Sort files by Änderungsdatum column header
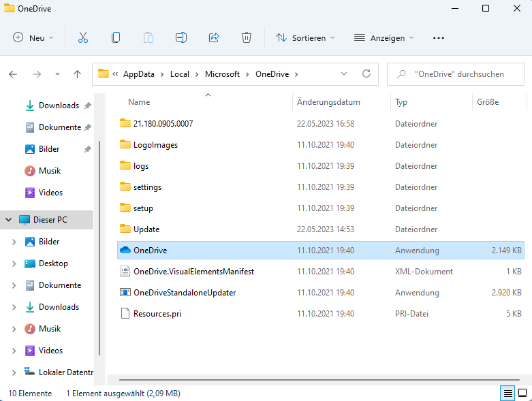532x401 pixels. tap(328, 102)
